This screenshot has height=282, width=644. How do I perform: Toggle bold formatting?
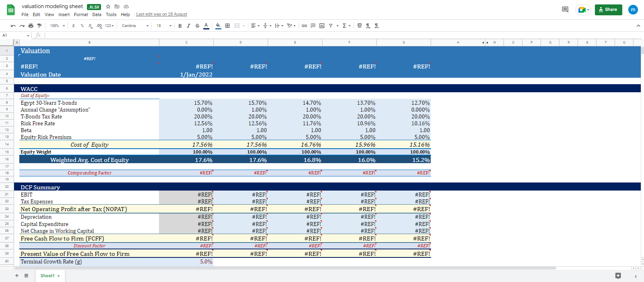[180, 26]
